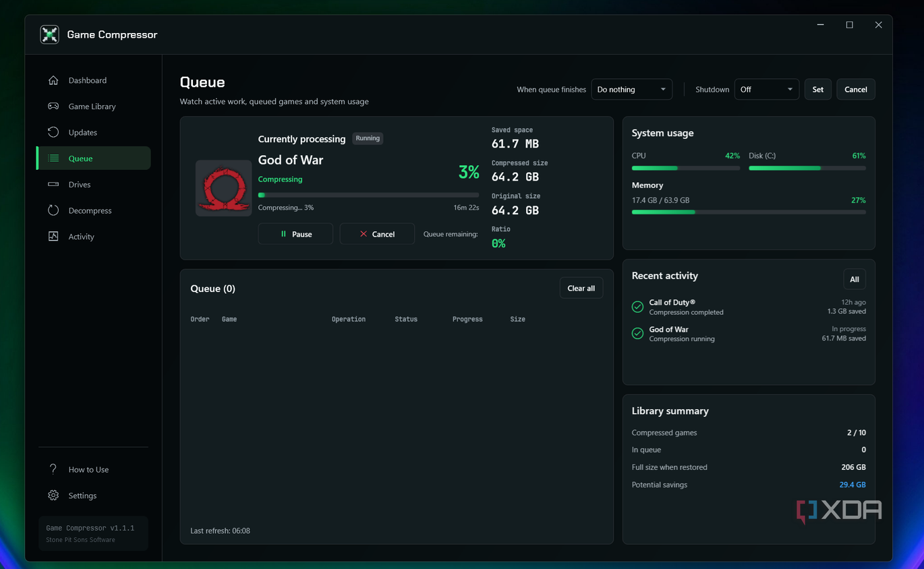Select the Call of Duty activity entry

click(749, 307)
